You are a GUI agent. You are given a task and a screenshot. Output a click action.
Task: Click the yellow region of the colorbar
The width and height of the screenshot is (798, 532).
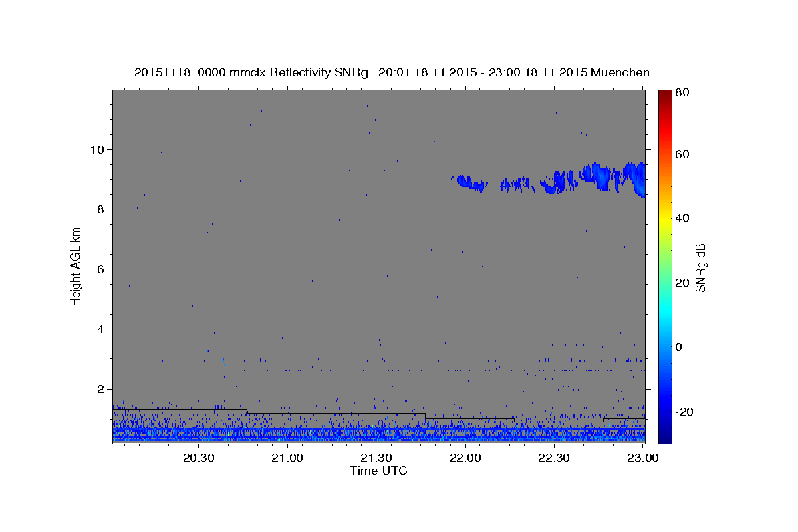(665, 218)
